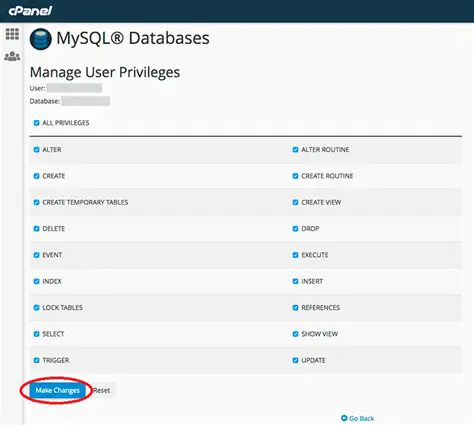Click the User: label
Screen dimensions: 474x425
pos(37,88)
